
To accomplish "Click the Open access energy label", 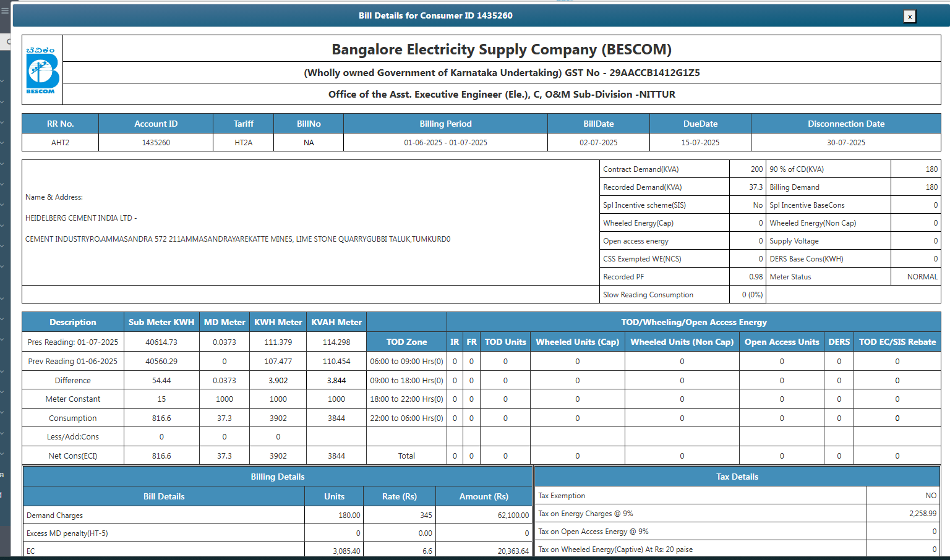I will (x=636, y=241).
